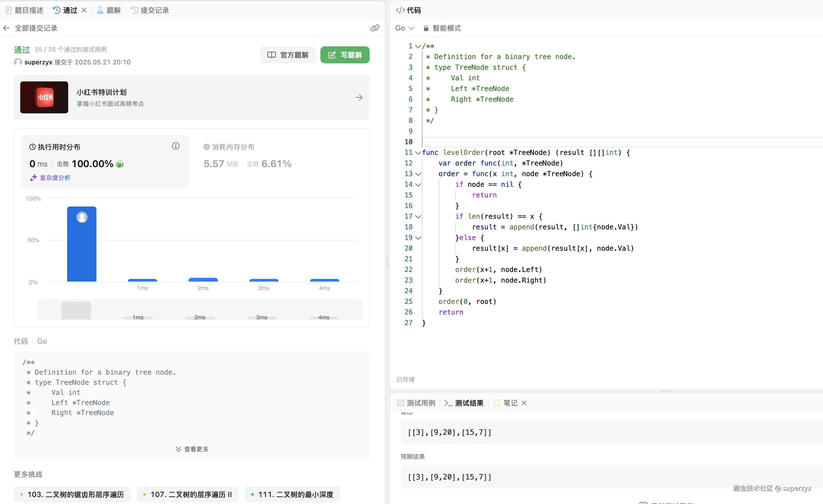Viewport: 823px width, 504px height.
Task: Click the 2ms bar in the runtime chart
Action: tap(203, 280)
